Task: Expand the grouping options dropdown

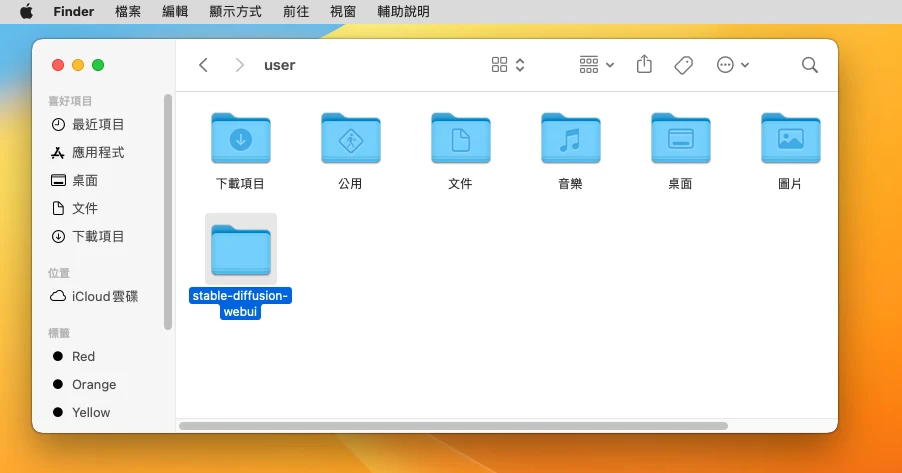Action: tap(596, 65)
